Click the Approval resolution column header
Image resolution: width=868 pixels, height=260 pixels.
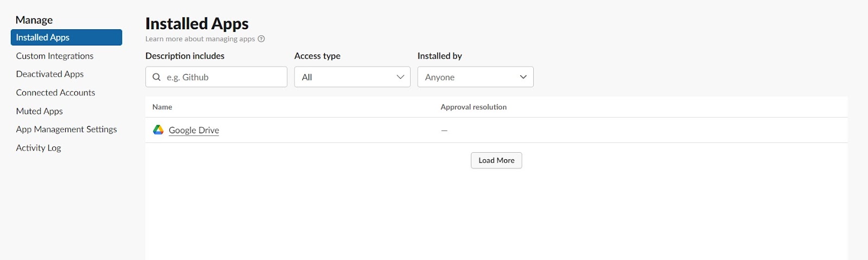(474, 107)
